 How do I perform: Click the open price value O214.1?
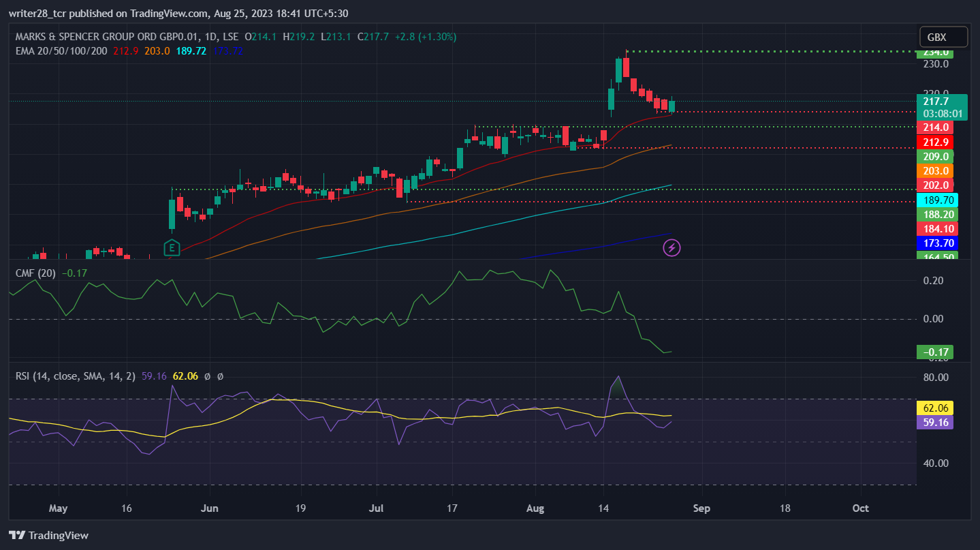pyautogui.click(x=261, y=37)
